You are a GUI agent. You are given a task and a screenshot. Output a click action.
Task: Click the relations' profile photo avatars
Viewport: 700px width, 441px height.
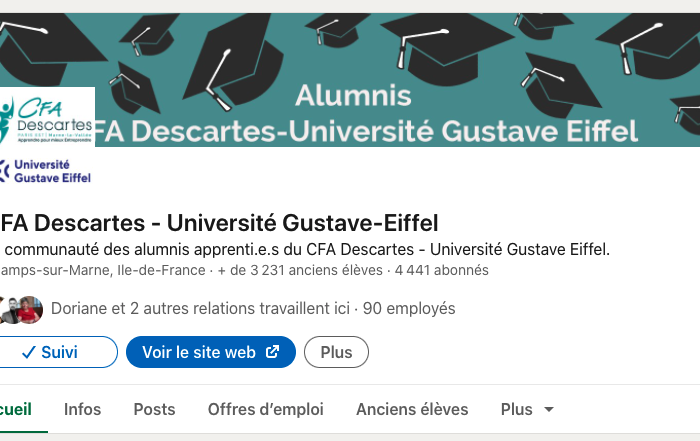click(22, 309)
